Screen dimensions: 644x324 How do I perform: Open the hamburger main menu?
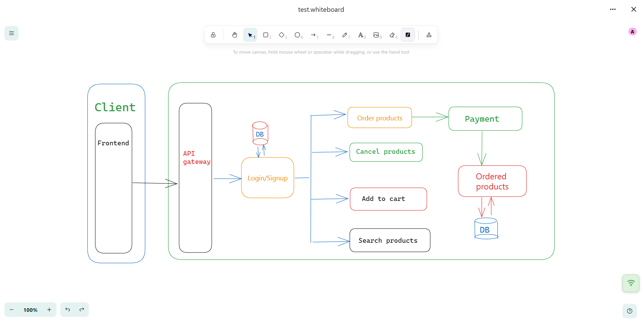pos(11,33)
